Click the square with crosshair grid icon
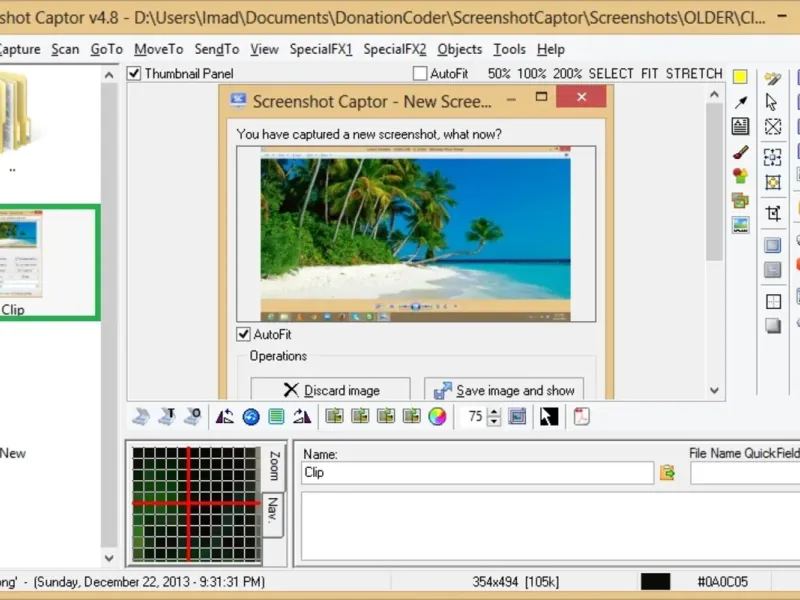 point(772,302)
